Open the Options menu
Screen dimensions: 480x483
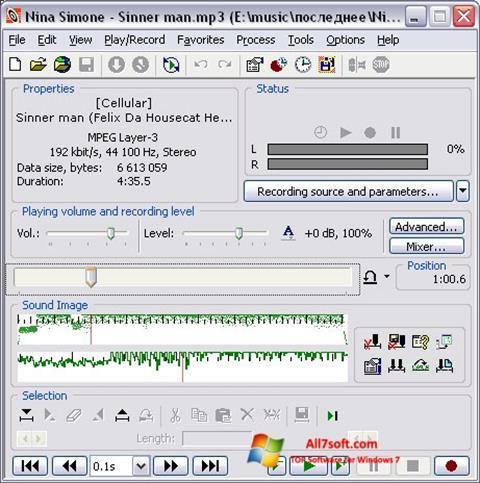pos(345,40)
